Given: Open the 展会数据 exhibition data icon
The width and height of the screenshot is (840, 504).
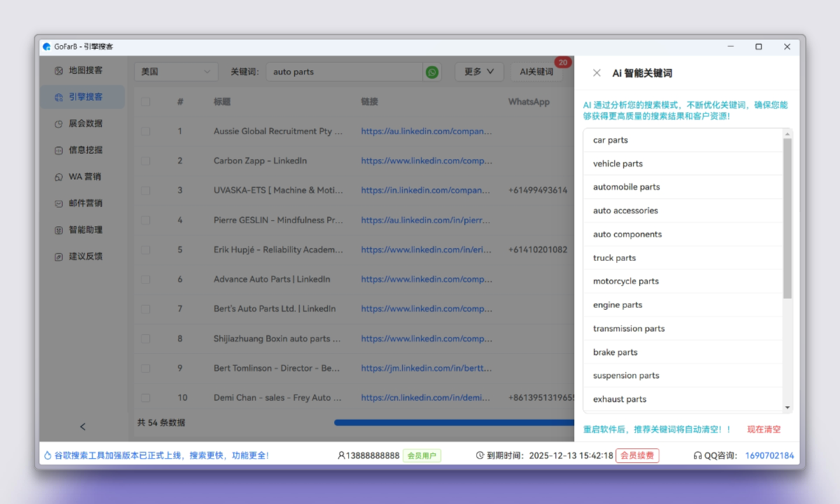Looking at the screenshot, I should (59, 124).
